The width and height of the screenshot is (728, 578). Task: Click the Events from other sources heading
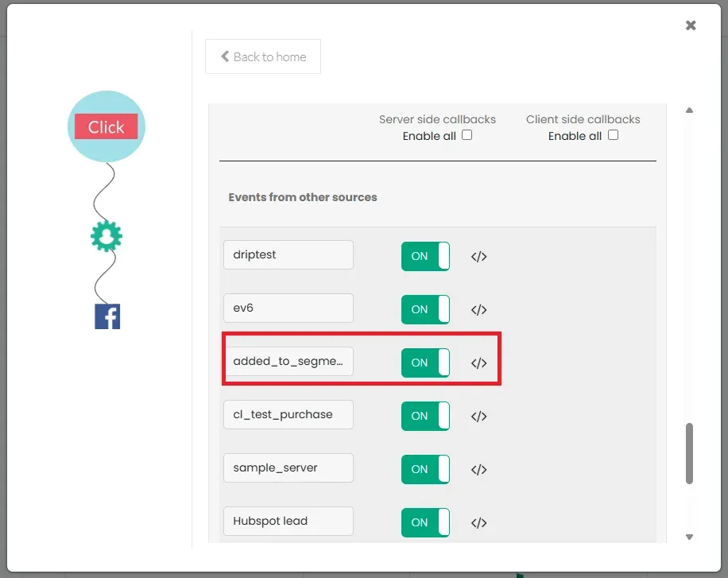[x=303, y=197]
